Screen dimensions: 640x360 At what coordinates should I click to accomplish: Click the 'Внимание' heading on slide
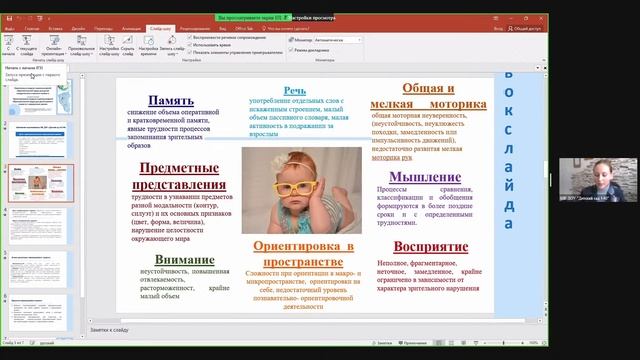pos(184,260)
